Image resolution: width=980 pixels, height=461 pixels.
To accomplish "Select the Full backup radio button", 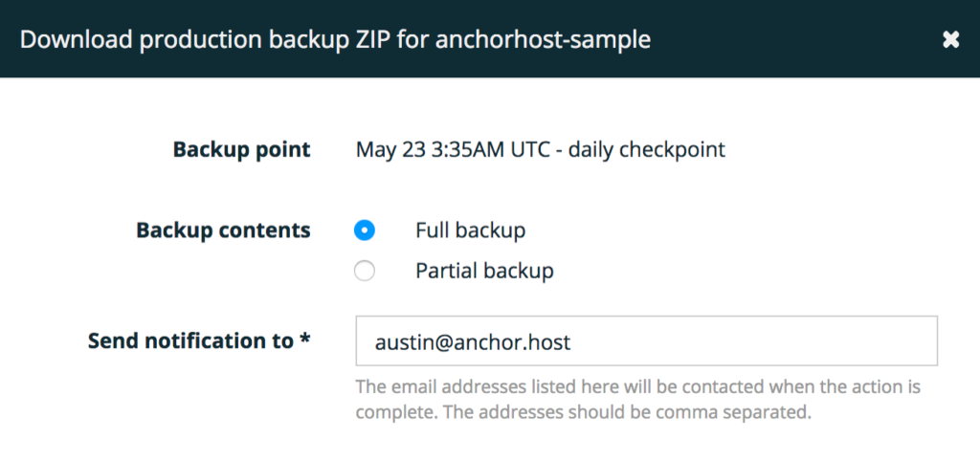I will (365, 230).
